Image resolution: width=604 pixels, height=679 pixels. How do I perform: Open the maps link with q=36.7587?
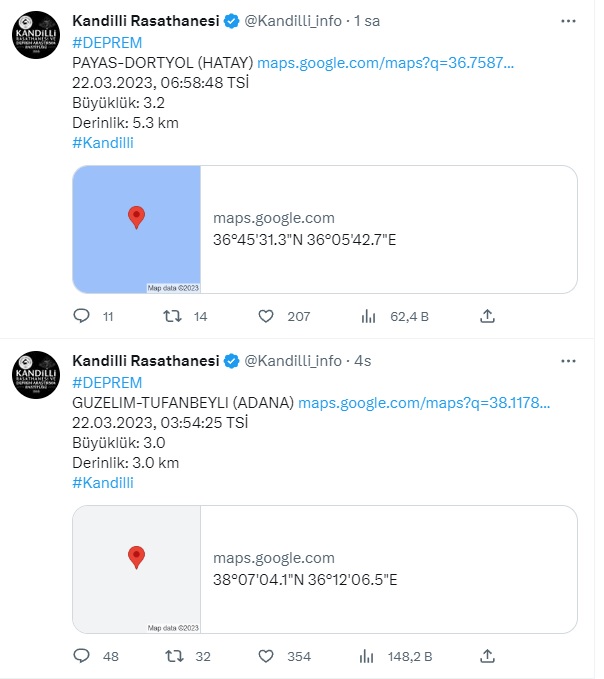point(385,63)
